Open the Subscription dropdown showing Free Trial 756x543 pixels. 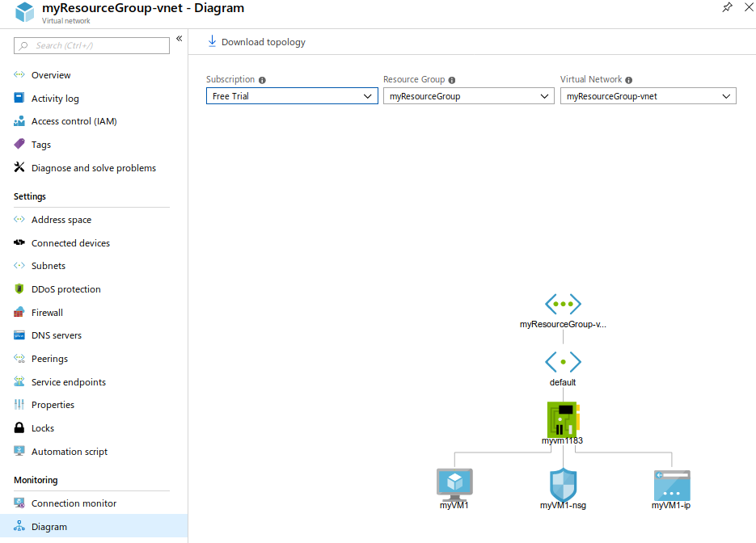[x=292, y=95]
